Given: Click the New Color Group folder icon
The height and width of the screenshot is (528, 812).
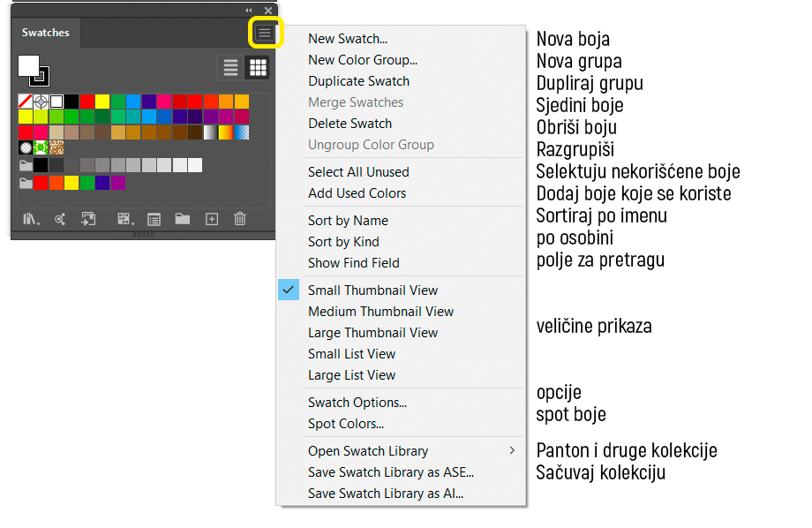Looking at the screenshot, I should (183, 219).
